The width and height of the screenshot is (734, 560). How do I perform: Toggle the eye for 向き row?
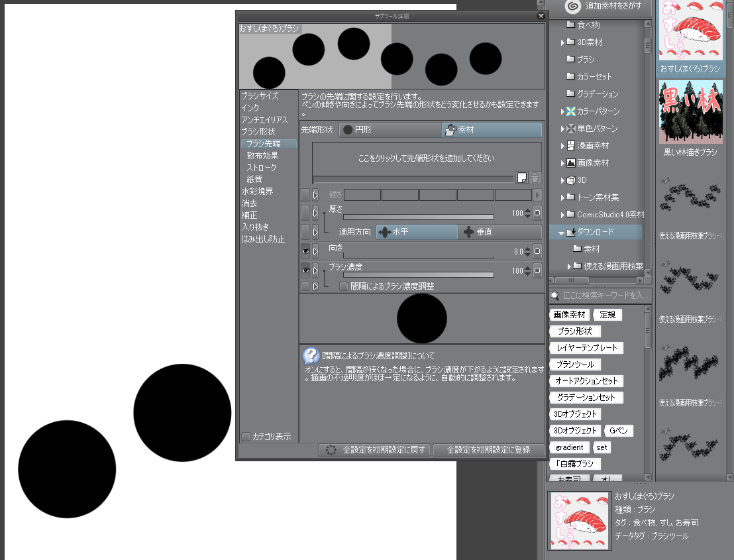click(305, 251)
